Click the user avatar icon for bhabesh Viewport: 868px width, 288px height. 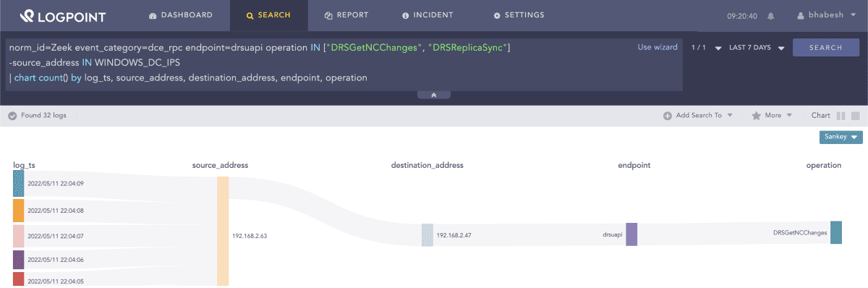[x=800, y=15]
